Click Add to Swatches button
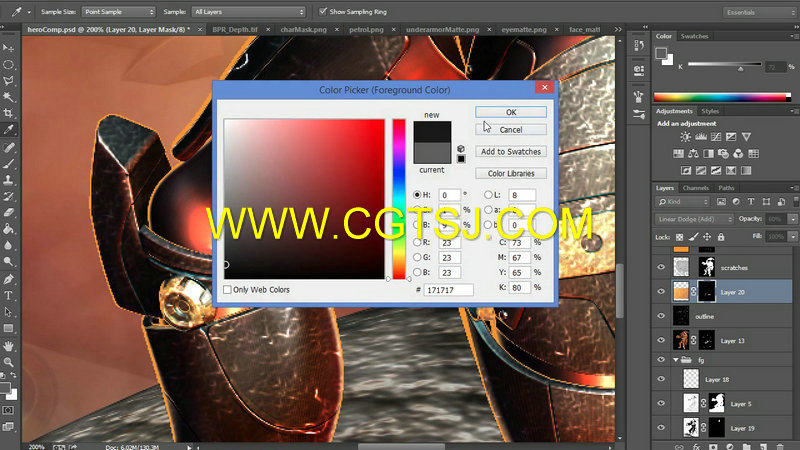The image size is (800, 450). (x=511, y=152)
